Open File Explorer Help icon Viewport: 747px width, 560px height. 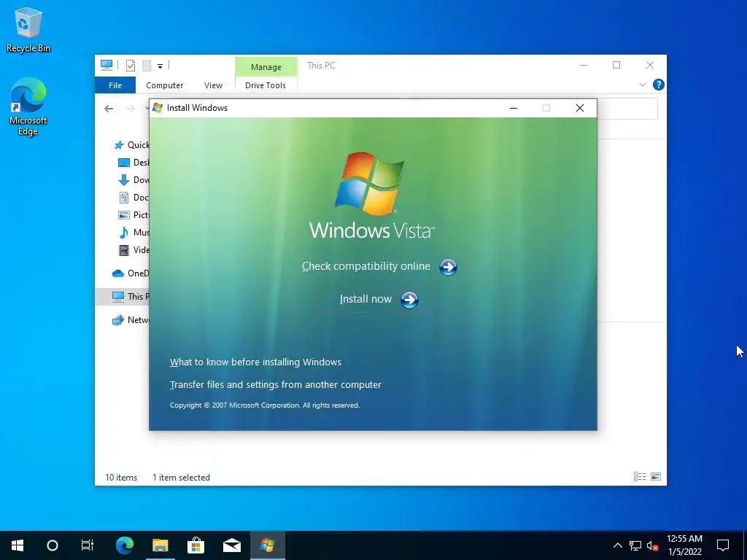pyautogui.click(x=659, y=85)
